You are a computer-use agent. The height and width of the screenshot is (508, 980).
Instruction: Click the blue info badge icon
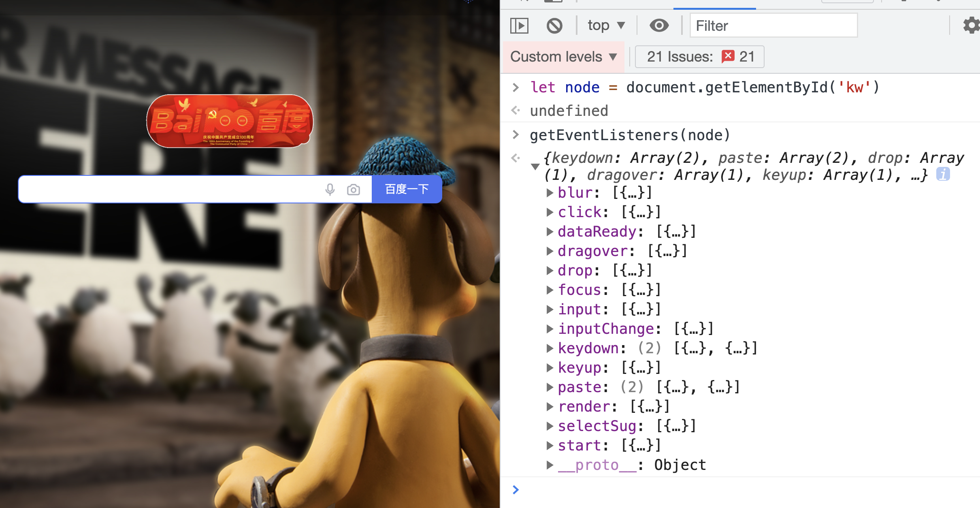click(943, 175)
